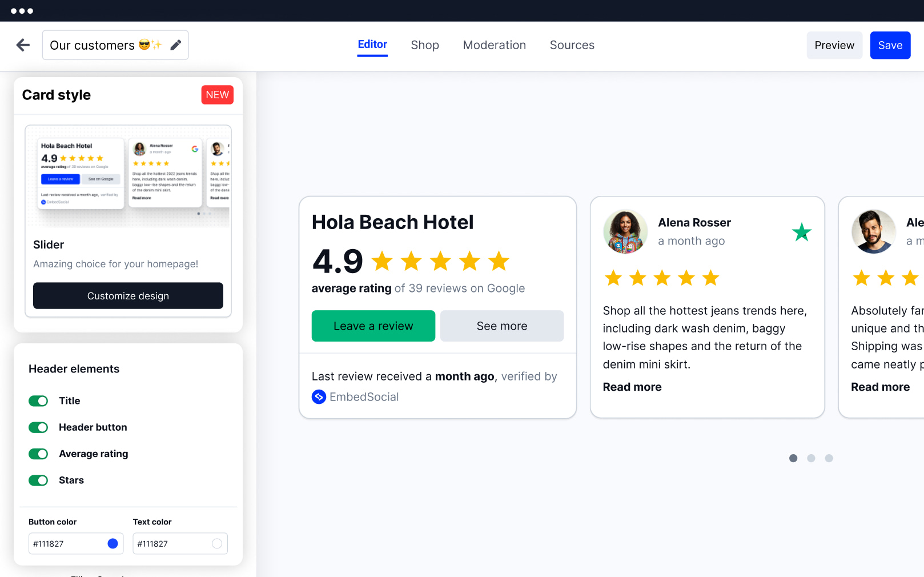924x577 pixels.
Task: Disable the Header button toggle
Action: 38,427
